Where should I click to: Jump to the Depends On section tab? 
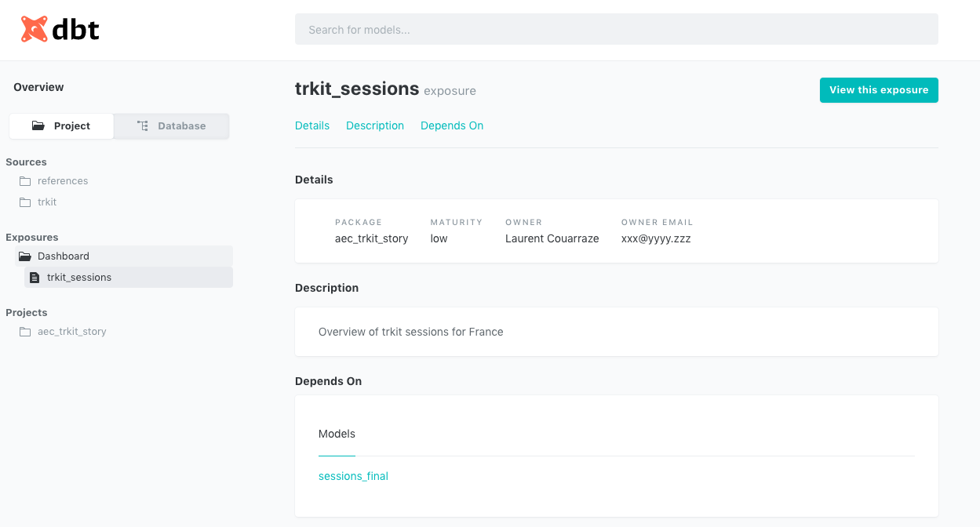click(452, 125)
